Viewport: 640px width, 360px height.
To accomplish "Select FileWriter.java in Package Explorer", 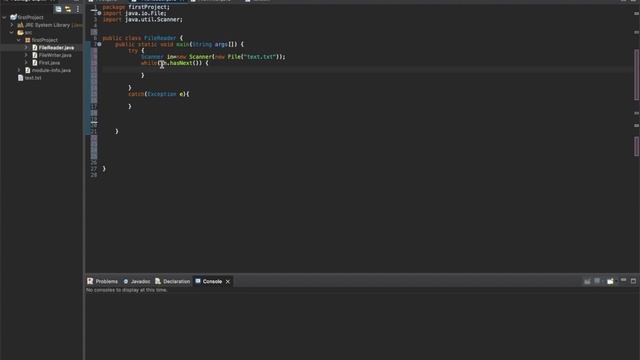I will tap(55, 55).
